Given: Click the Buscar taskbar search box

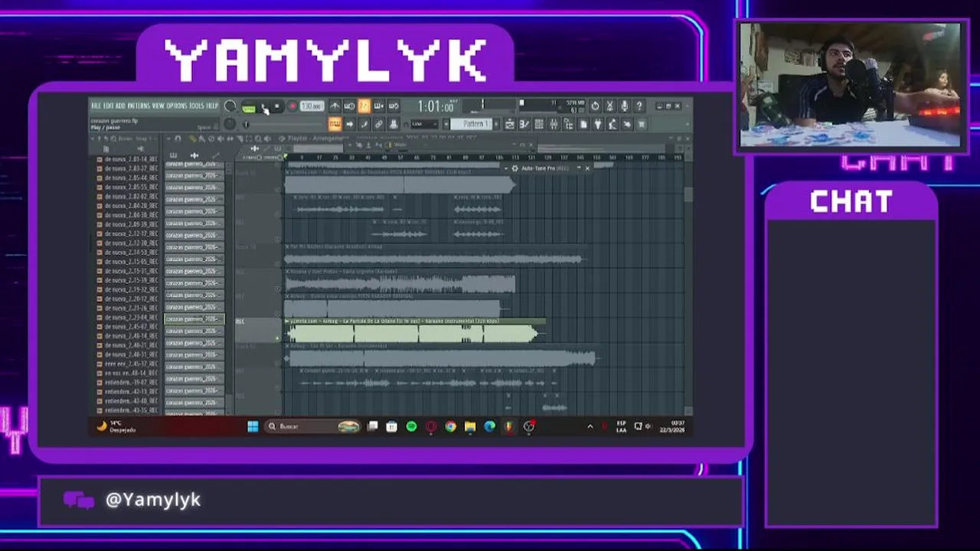Looking at the screenshot, I should tap(313, 426).
